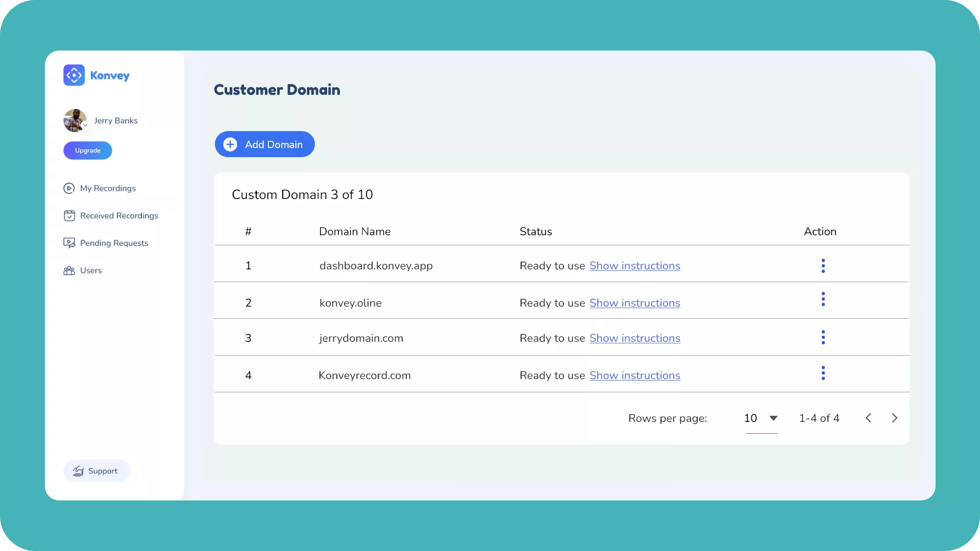The height and width of the screenshot is (551, 980).
Task: Open actions menu for dashboard.konvey.app
Action: [823, 266]
